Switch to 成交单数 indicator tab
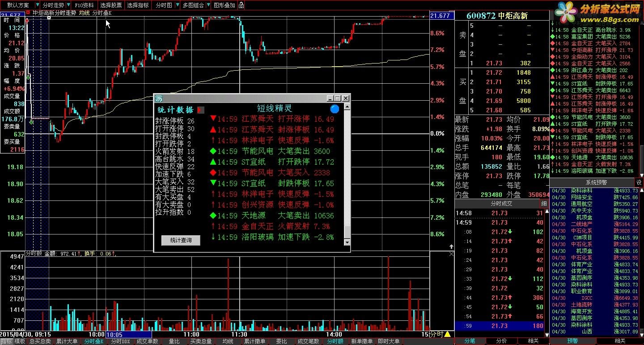 147,341
